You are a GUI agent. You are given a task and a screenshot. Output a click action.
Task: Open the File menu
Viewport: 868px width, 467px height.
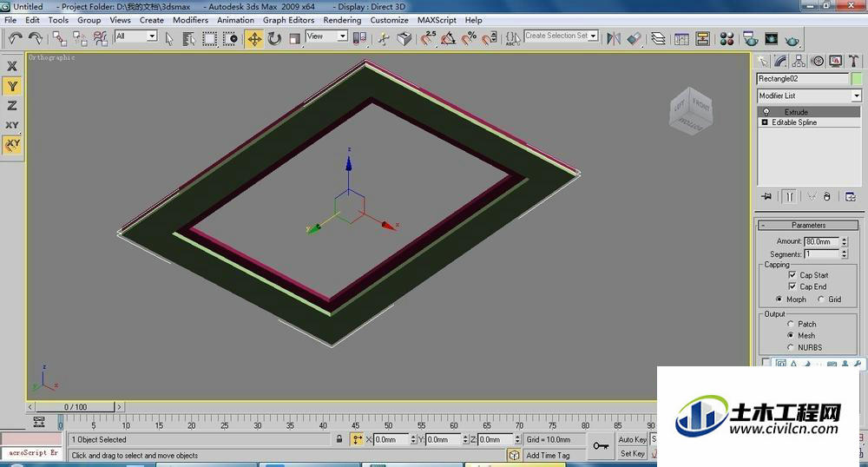[x=10, y=20]
